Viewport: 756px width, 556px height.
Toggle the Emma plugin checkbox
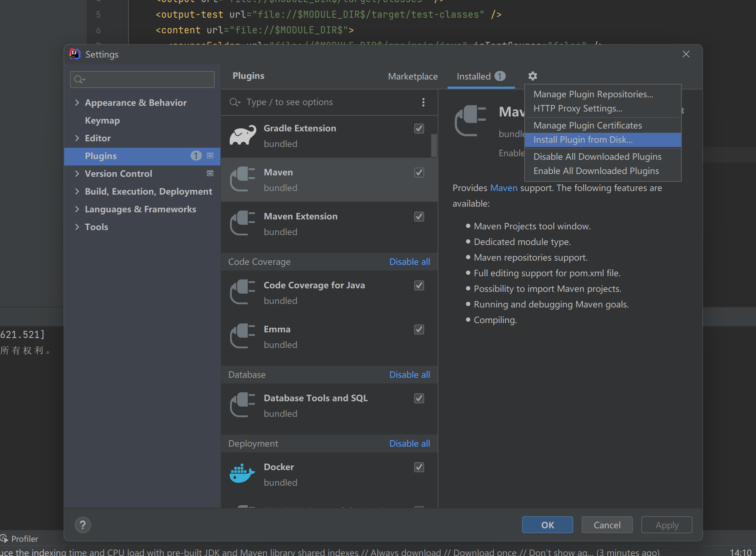point(419,329)
